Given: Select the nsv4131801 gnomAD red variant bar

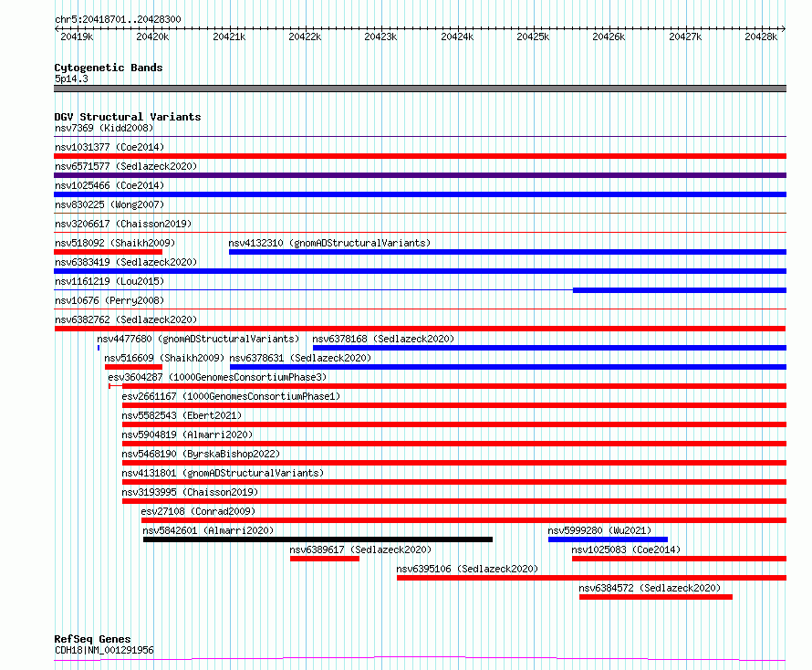Looking at the screenshot, I should (454, 482).
